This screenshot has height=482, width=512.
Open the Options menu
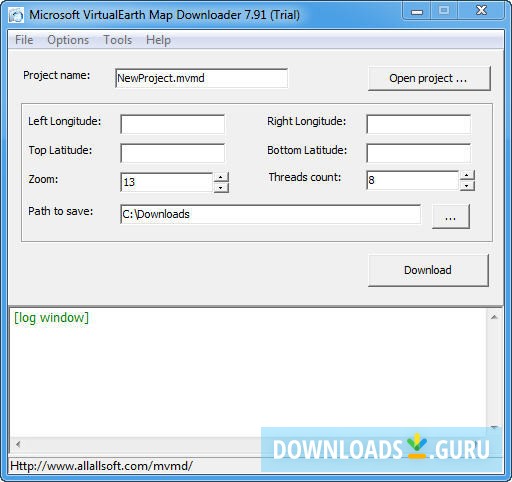(x=68, y=40)
